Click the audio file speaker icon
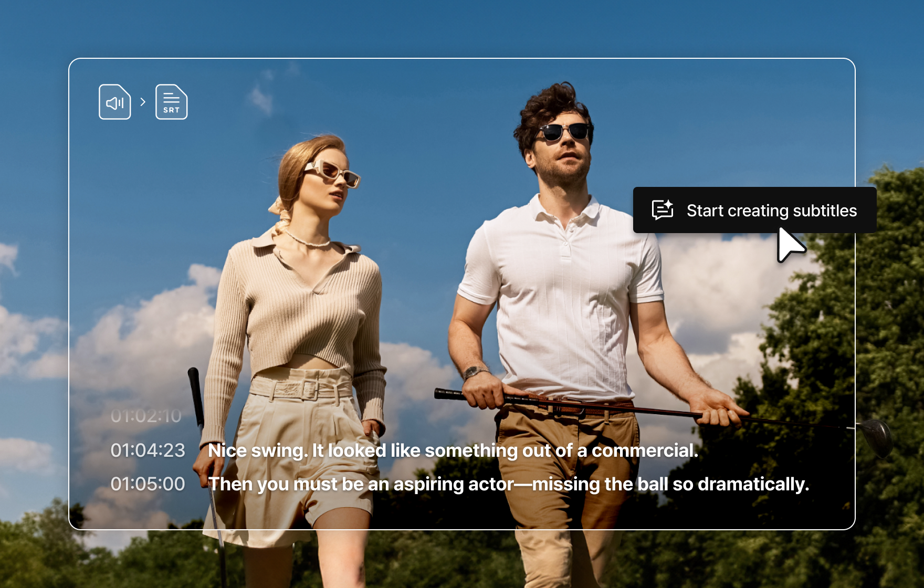Image resolution: width=924 pixels, height=588 pixels. tap(114, 102)
